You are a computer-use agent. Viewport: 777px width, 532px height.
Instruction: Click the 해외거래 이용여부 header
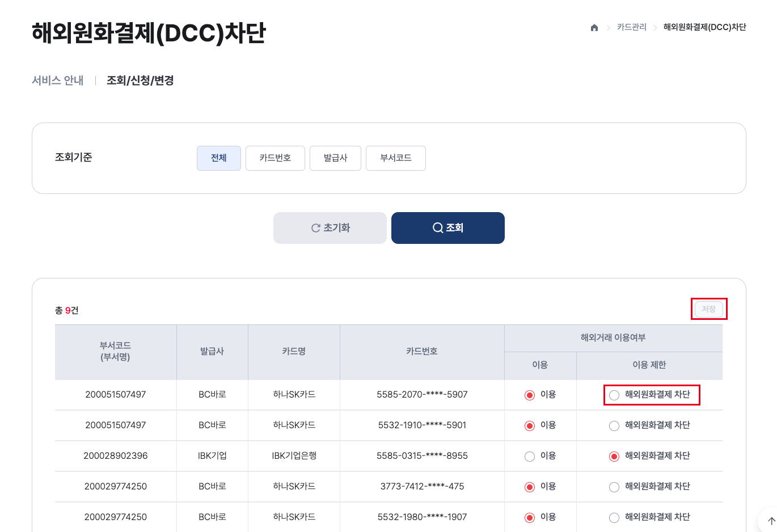pyautogui.click(x=613, y=338)
